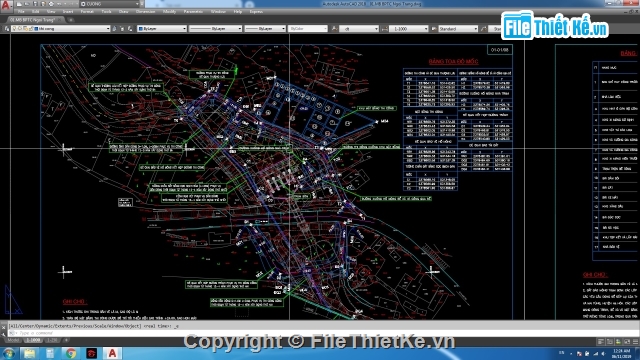Click the text style icon before 'dt' dropdown
This screenshot has width=640, height=360.
(334, 29)
